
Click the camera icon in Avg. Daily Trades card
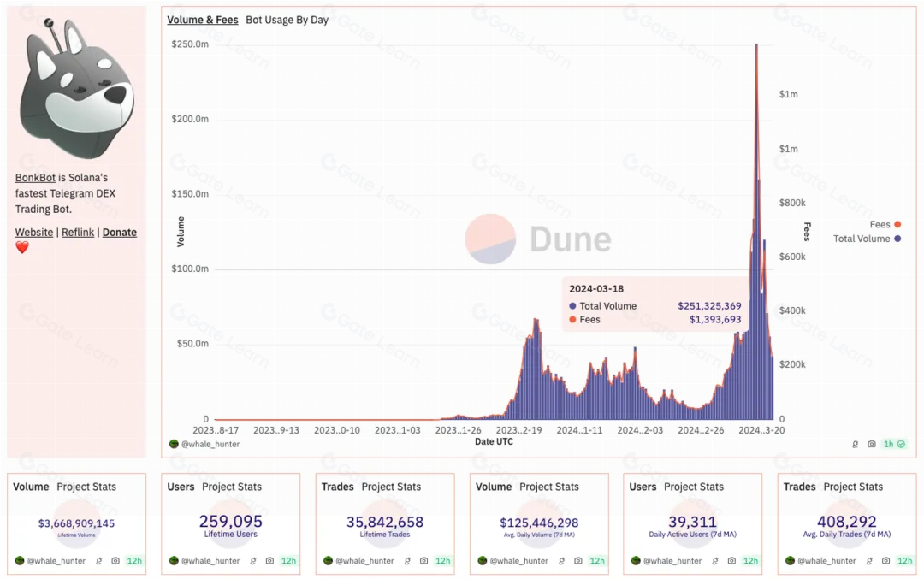pyautogui.click(x=885, y=561)
